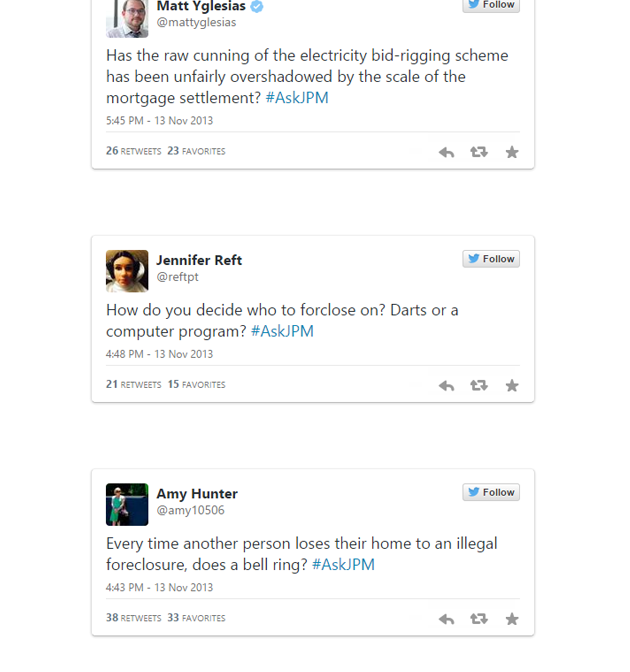
Task: Retweet Amy Hunter's bell ring tweet
Action: pyautogui.click(x=479, y=619)
